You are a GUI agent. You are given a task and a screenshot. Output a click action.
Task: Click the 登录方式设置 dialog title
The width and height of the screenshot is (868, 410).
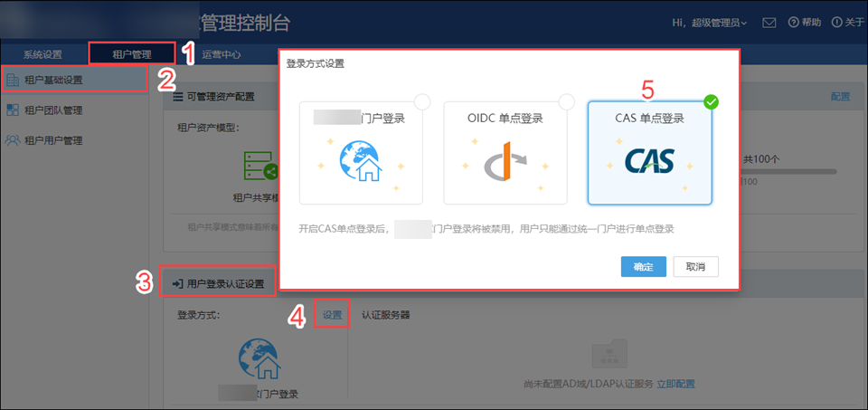click(315, 63)
